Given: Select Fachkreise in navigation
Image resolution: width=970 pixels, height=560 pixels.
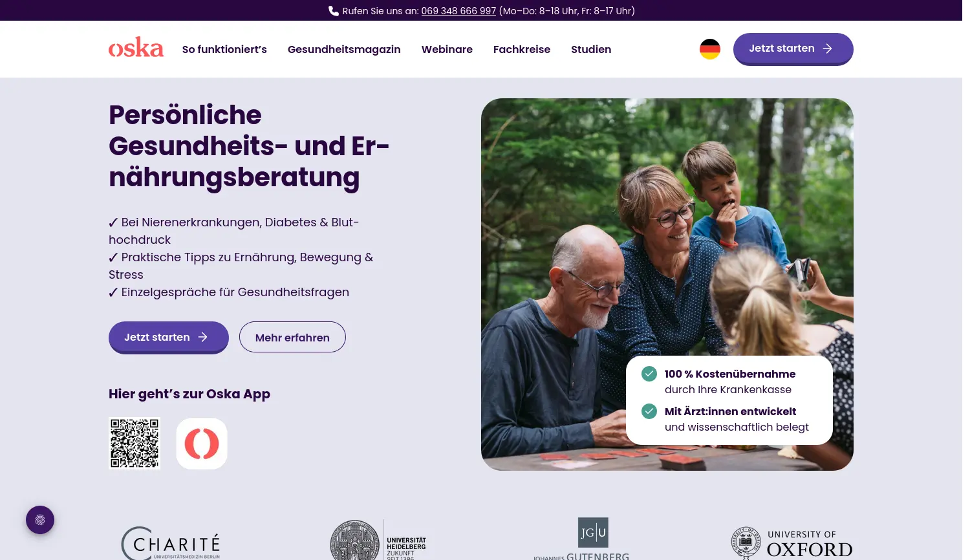Looking at the screenshot, I should (522, 49).
